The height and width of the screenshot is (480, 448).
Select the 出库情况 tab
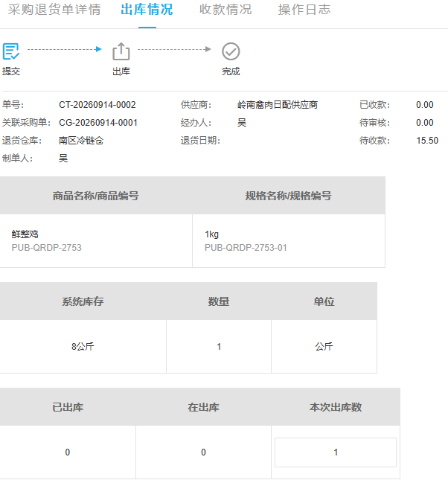click(147, 10)
